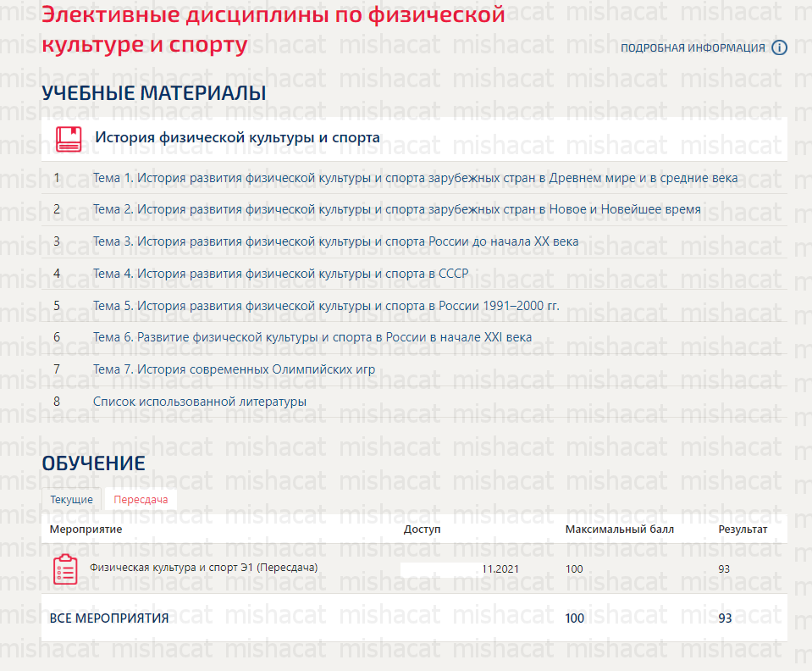The image size is (812, 671).
Task: Click the course title Элективные дисциплины heading
Action: click(x=273, y=29)
